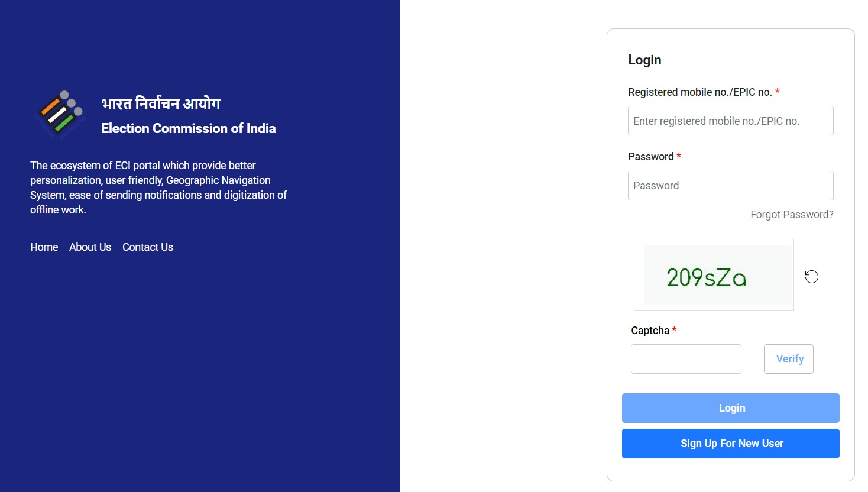Click the Election Commission of India logo
The height and width of the screenshot is (492, 868).
point(59,115)
